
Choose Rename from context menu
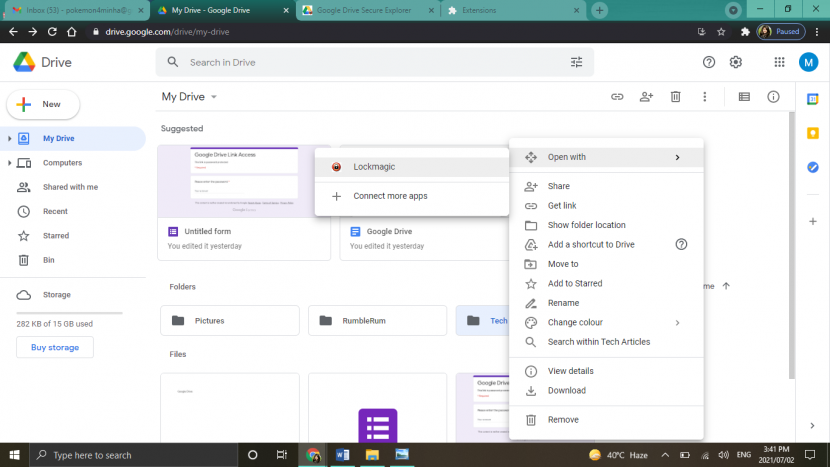coord(606,303)
